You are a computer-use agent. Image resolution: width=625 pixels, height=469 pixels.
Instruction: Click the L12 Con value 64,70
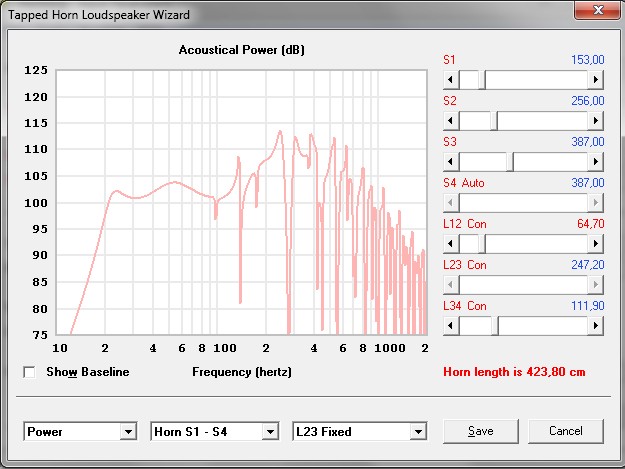click(591, 224)
